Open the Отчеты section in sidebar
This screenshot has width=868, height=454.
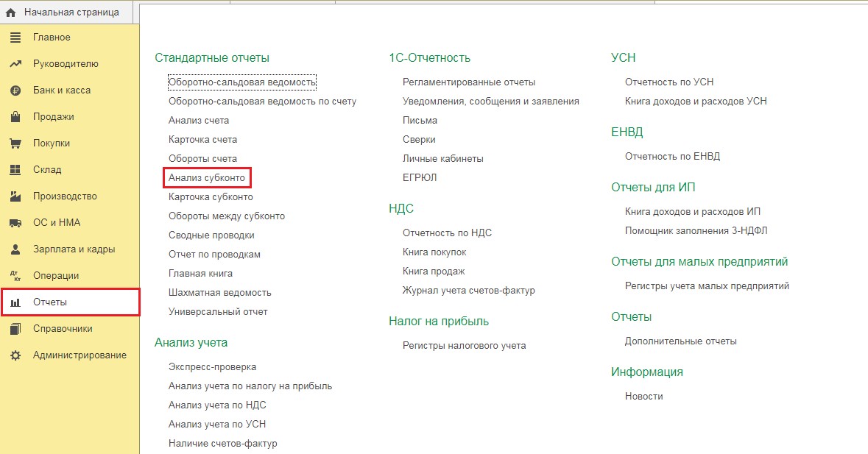[x=70, y=302]
